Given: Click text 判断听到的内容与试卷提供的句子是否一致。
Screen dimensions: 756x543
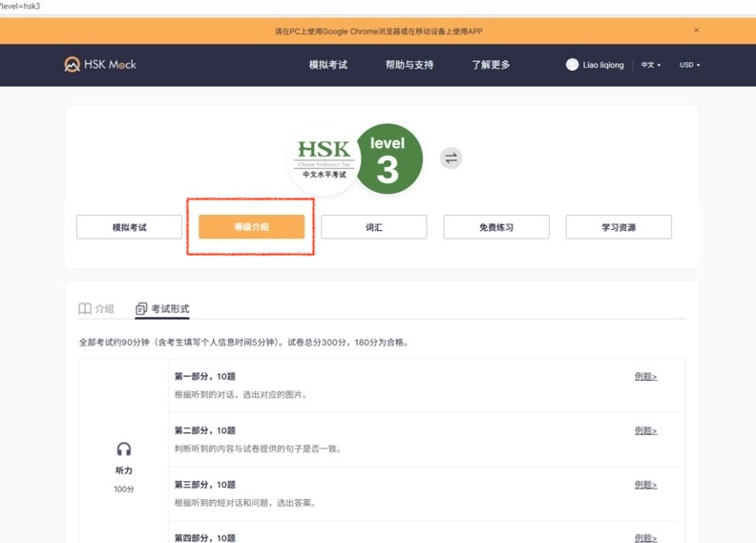Looking at the screenshot, I should click(x=259, y=449).
